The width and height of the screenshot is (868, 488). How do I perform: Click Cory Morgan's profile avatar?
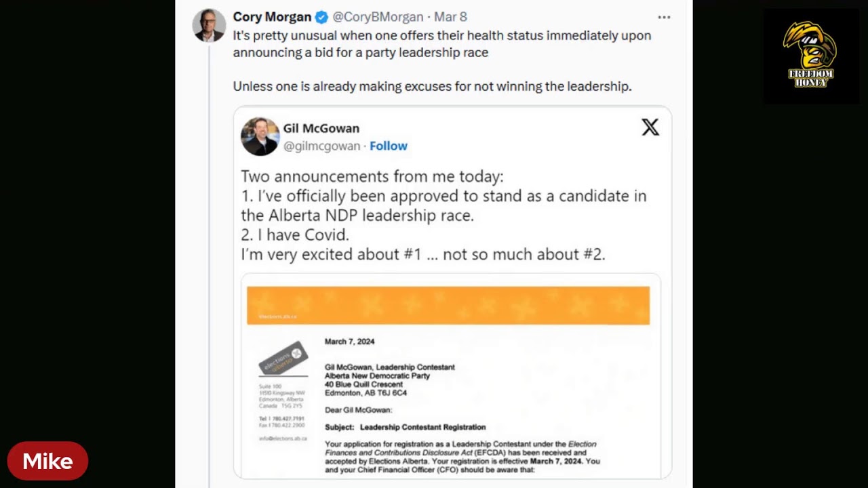209,26
